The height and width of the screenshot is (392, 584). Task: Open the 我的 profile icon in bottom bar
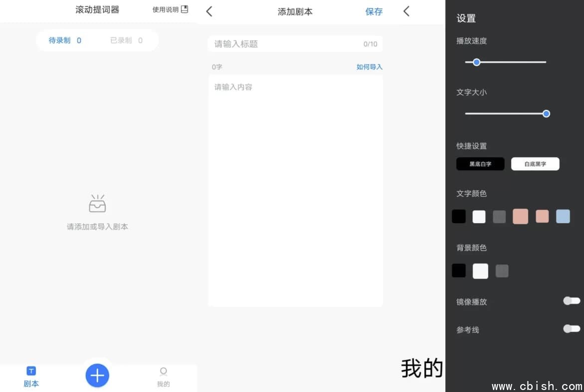(163, 375)
